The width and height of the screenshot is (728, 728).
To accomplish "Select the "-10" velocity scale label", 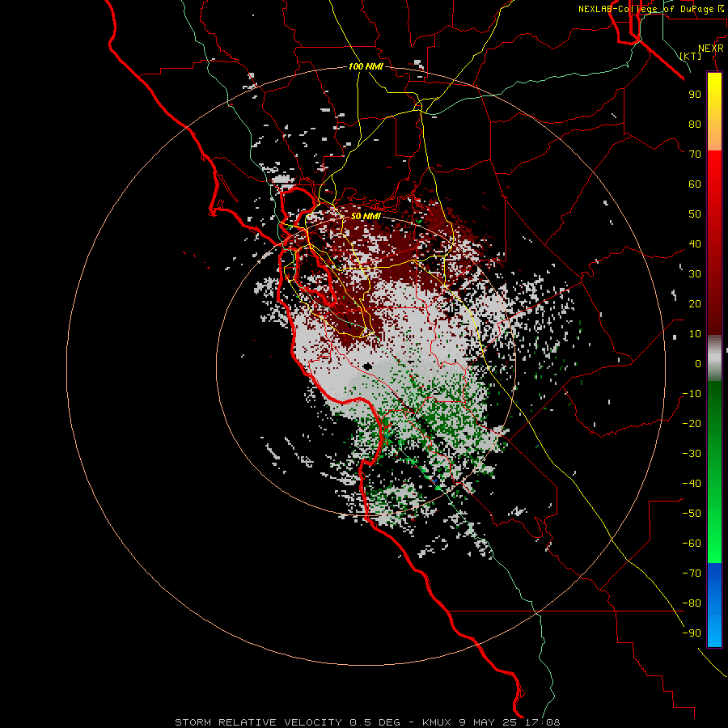I will [692, 394].
